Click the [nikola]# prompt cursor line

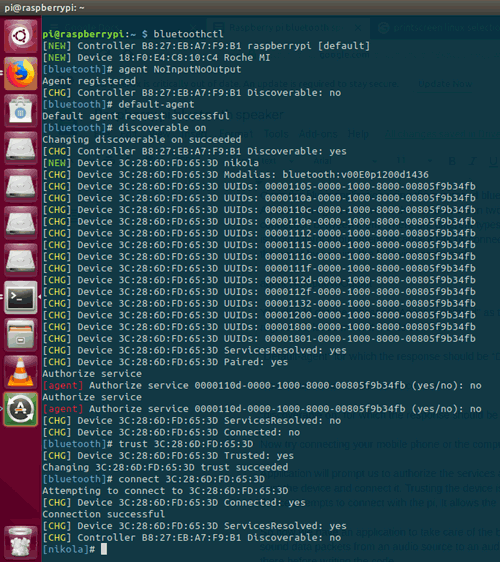point(75,549)
